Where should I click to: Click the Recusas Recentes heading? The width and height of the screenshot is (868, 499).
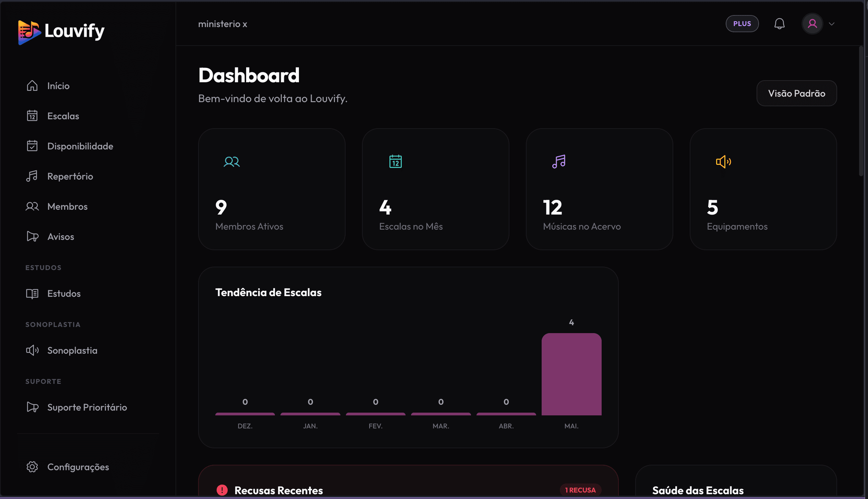coord(278,490)
